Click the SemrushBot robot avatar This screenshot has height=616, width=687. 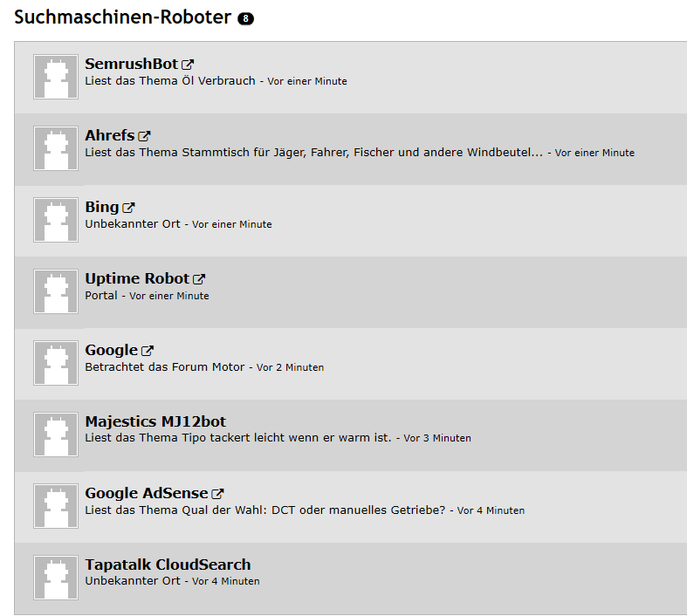tap(56, 77)
